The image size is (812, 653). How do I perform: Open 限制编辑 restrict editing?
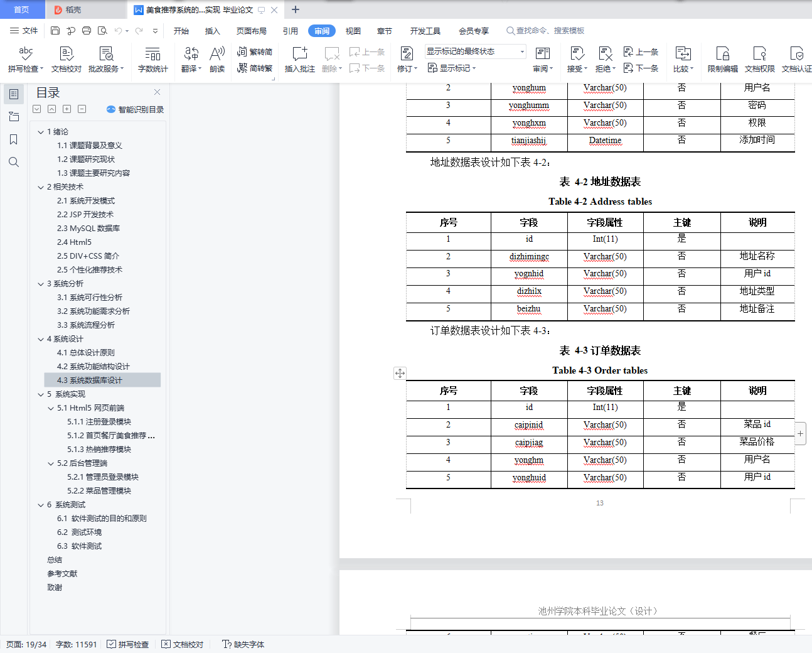pos(722,60)
